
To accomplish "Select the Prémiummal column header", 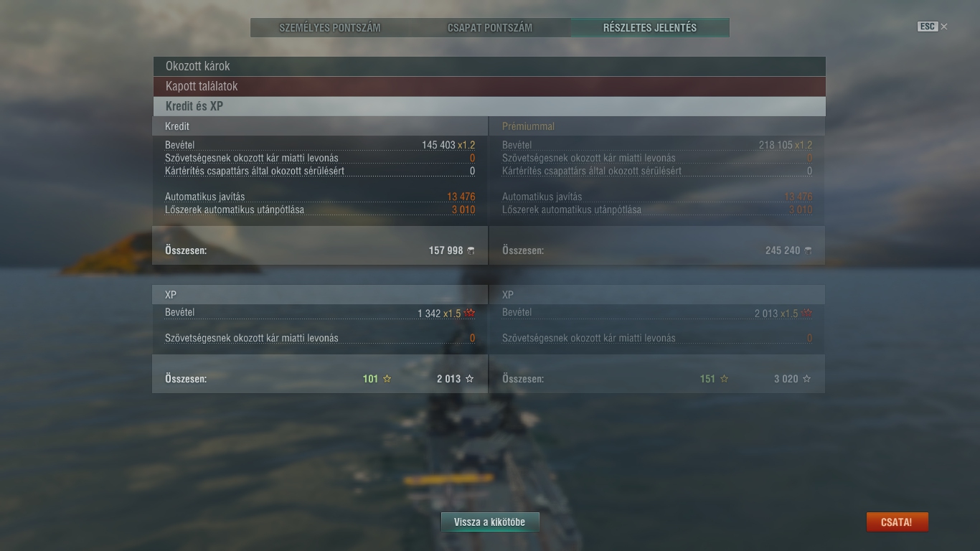I will tap(529, 126).
